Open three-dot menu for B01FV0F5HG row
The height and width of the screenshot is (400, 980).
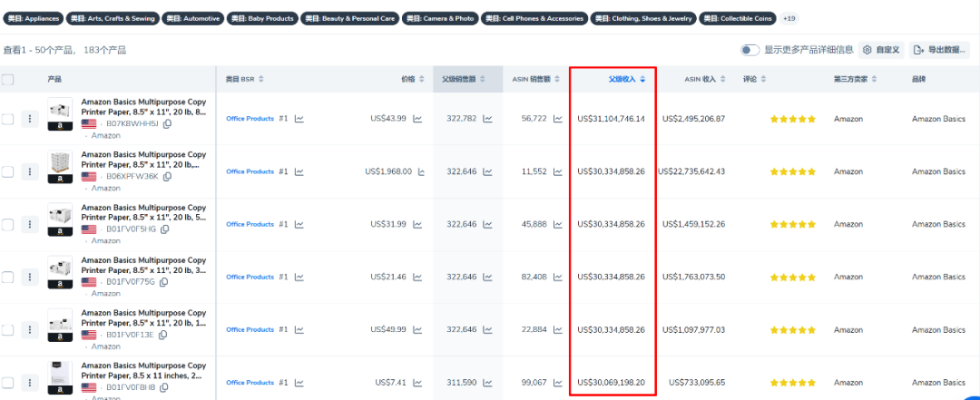coord(30,224)
